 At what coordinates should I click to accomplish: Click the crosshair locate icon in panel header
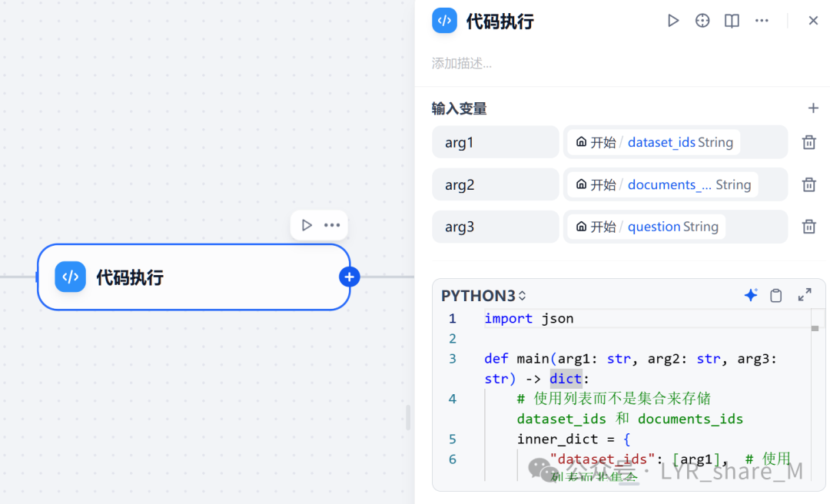pos(702,21)
